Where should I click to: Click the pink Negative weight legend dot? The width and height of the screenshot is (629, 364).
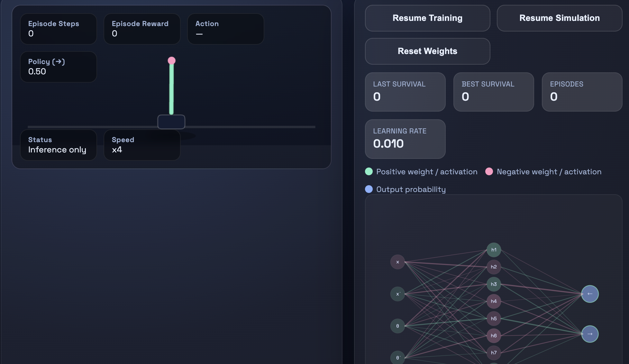point(489,171)
